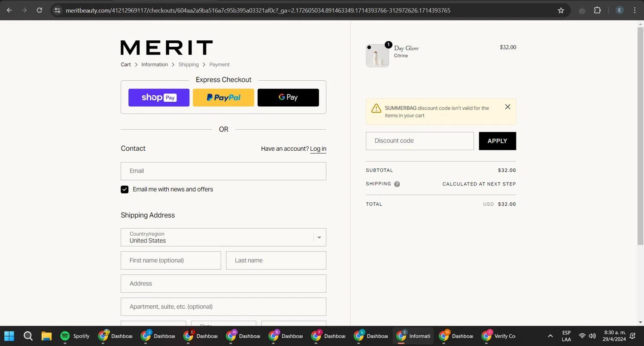
Task: Click the Day Glow product thumbnail
Action: (x=377, y=55)
